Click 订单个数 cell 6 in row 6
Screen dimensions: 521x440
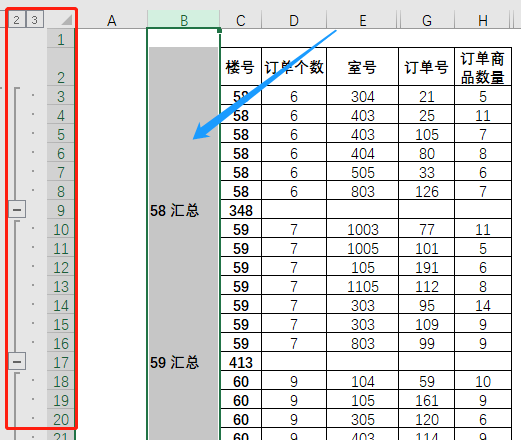coord(294,153)
